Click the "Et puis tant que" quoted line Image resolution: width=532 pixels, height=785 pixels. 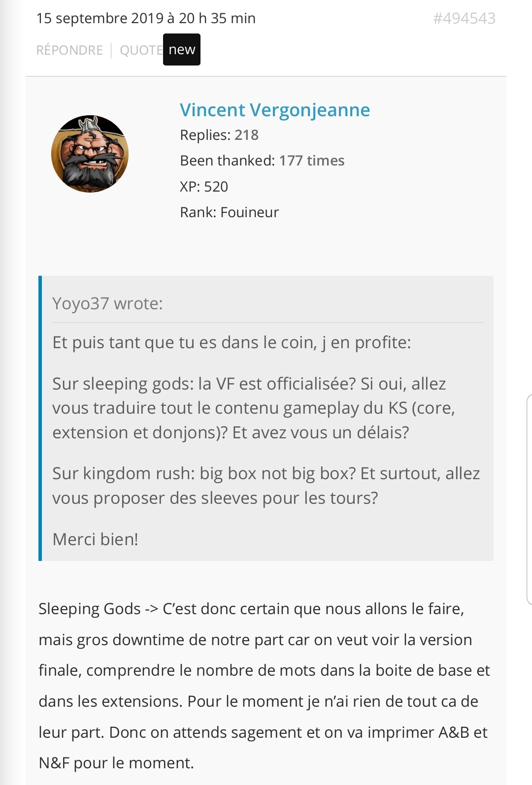click(232, 342)
